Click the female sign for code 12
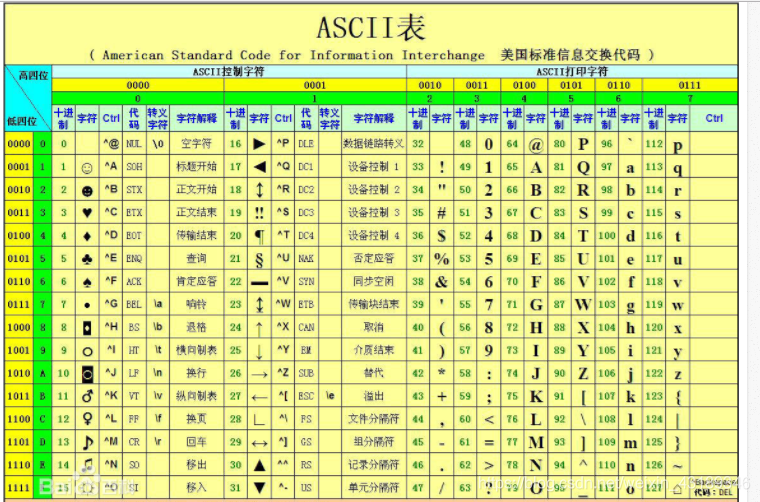This screenshot has width=760, height=502. tap(87, 419)
